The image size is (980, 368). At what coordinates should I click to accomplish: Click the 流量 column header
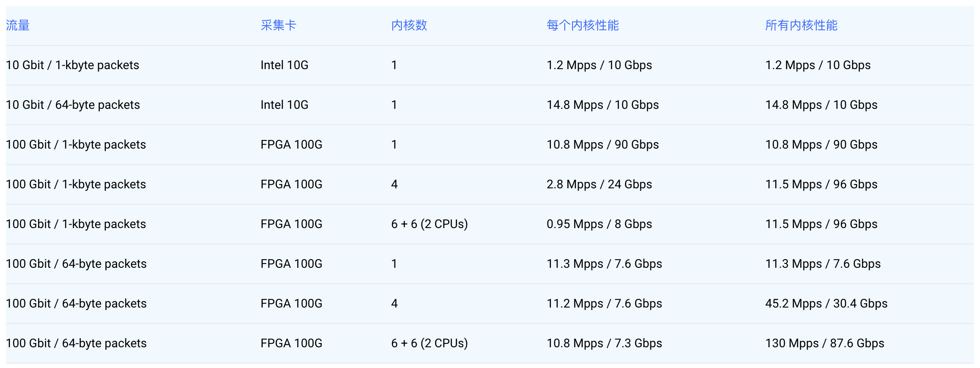[x=18, y=25]
